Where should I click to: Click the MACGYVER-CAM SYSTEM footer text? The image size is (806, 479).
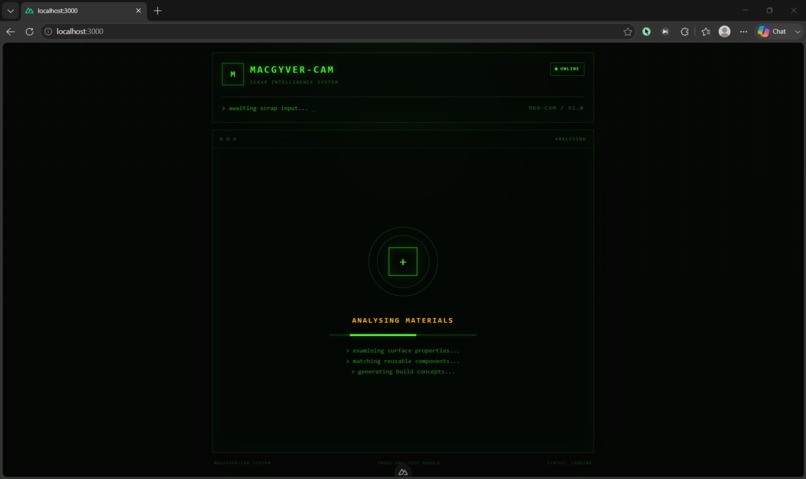(x=242, y=463)
